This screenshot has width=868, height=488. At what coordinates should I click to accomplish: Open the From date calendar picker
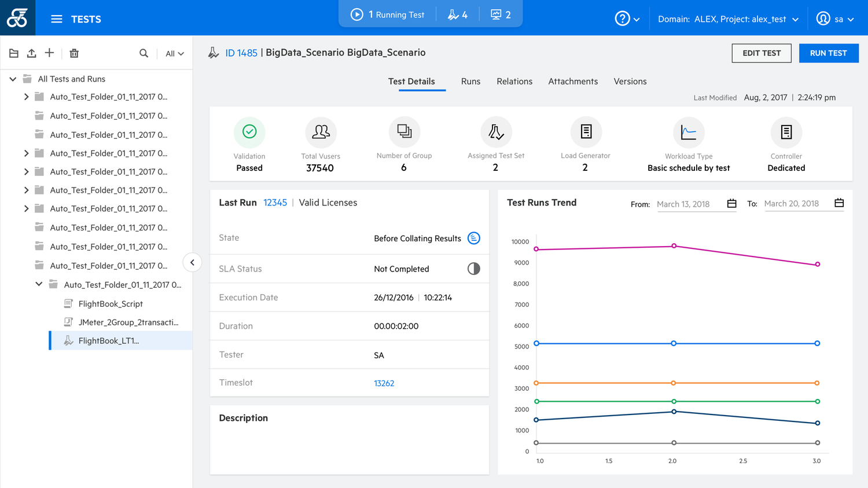pyautogui.click(x=731, y=203)
